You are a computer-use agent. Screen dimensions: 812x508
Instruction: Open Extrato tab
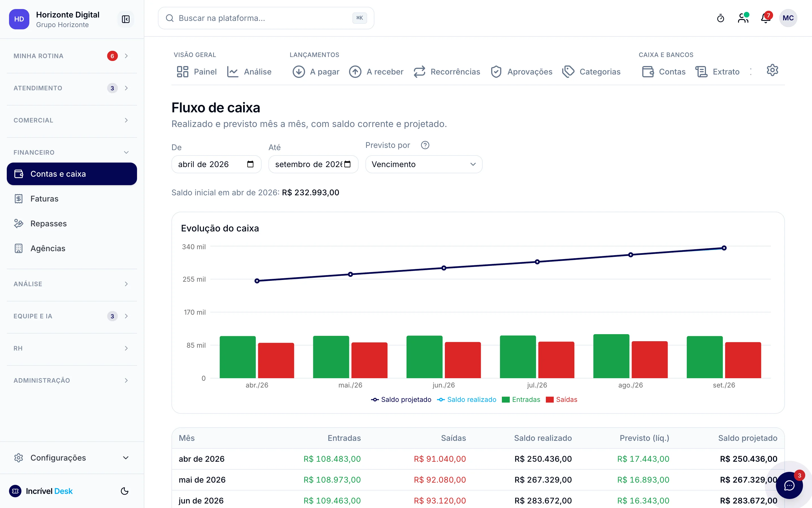(x=717, y=72)
